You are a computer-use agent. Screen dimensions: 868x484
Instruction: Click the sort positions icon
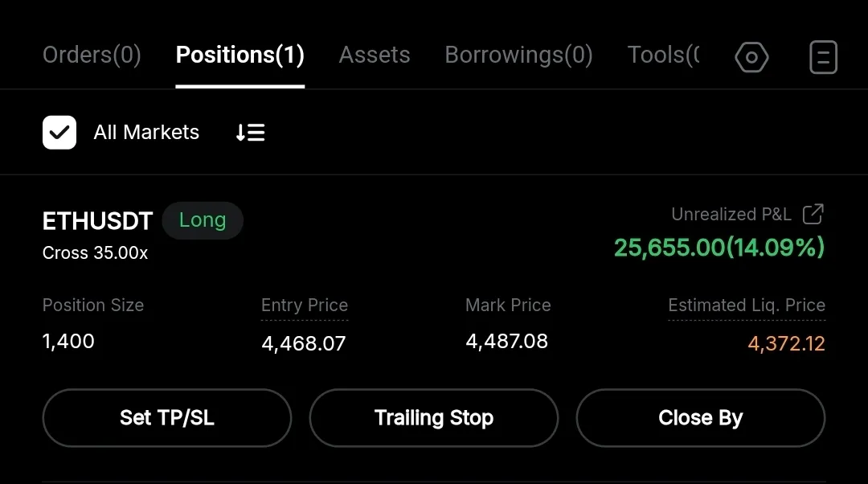250,133
